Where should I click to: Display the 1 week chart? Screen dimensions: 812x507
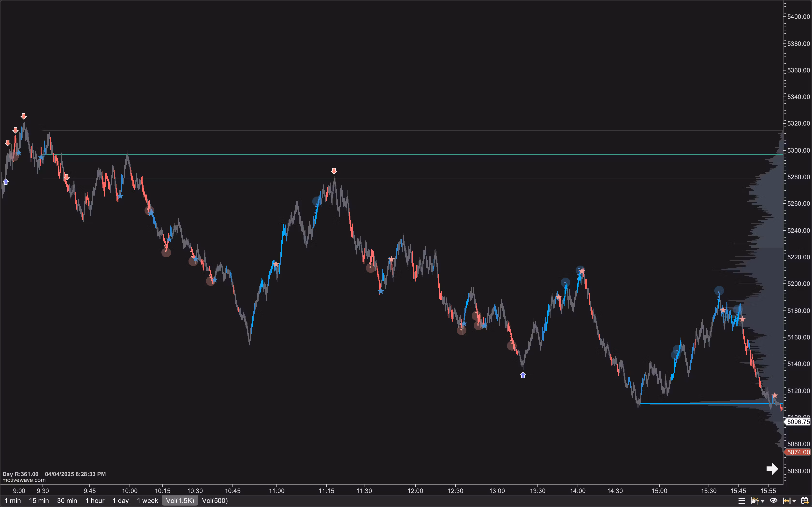[147, 501]
